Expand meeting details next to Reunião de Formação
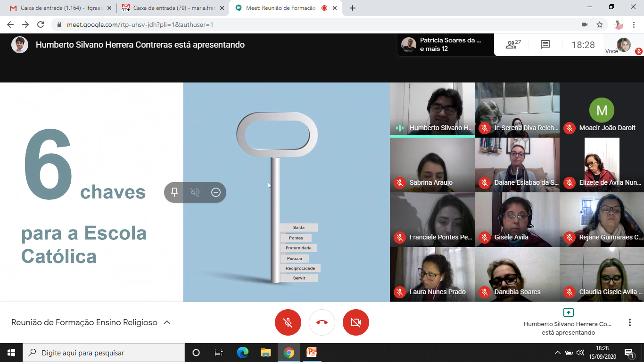Screen dimensions: 644x362 pyautogui.click(x=167, y=322)
